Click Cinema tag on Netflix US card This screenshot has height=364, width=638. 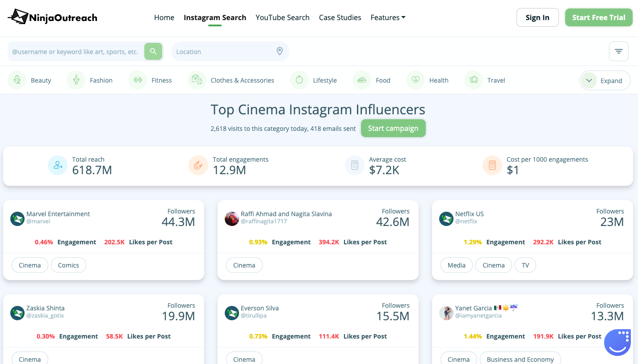click(x=494, y=265)
